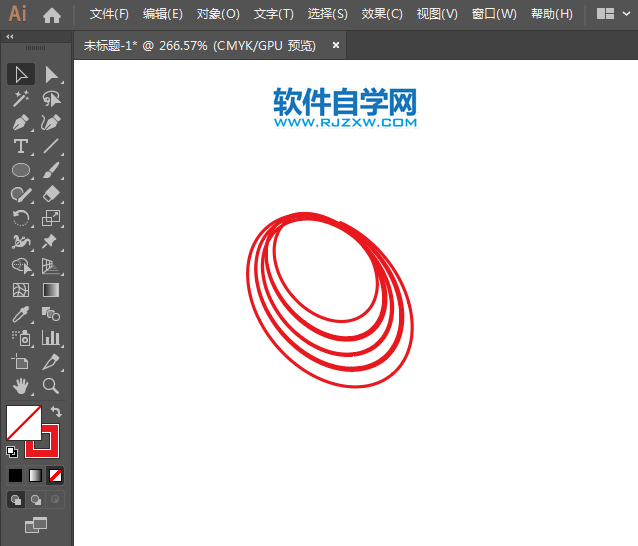Select the Column Graph tool

pyautogui.click(x=51, y=338)
